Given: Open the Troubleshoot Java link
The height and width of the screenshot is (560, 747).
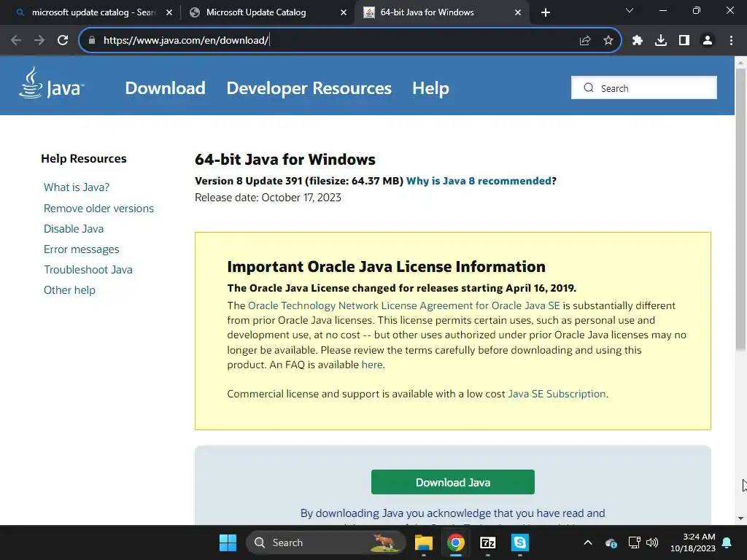Looking at the screenshot, I should (x=88, y=270).
